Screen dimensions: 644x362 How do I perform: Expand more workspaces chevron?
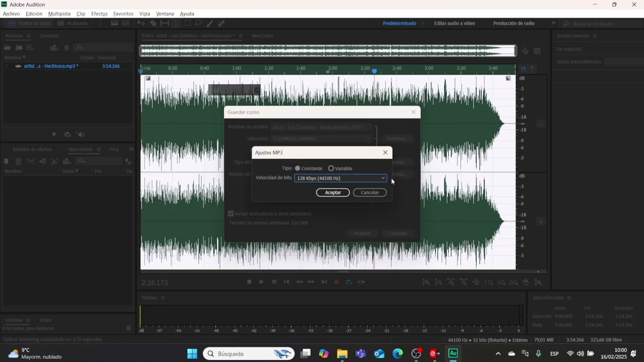point(553,23)
